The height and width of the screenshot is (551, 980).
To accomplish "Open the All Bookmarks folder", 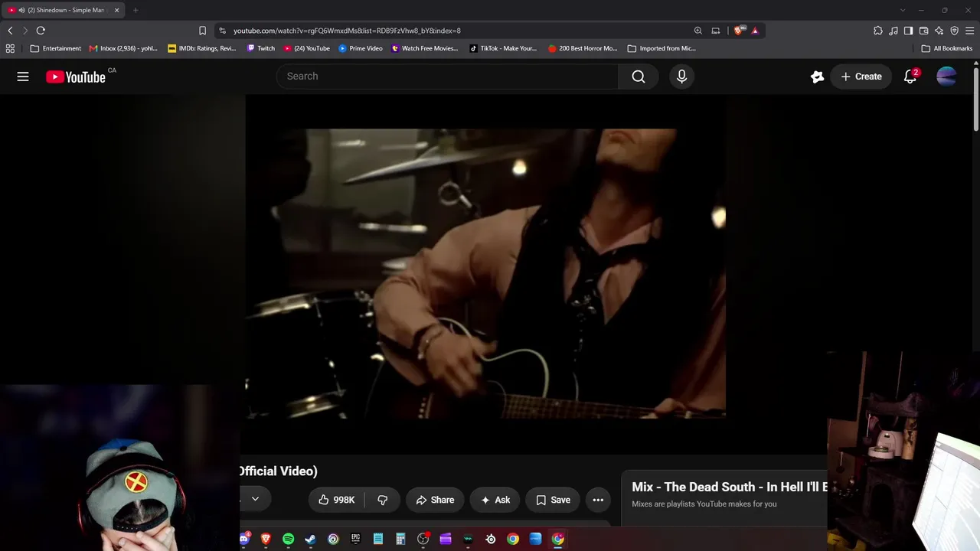I will [x=947, y=48].
